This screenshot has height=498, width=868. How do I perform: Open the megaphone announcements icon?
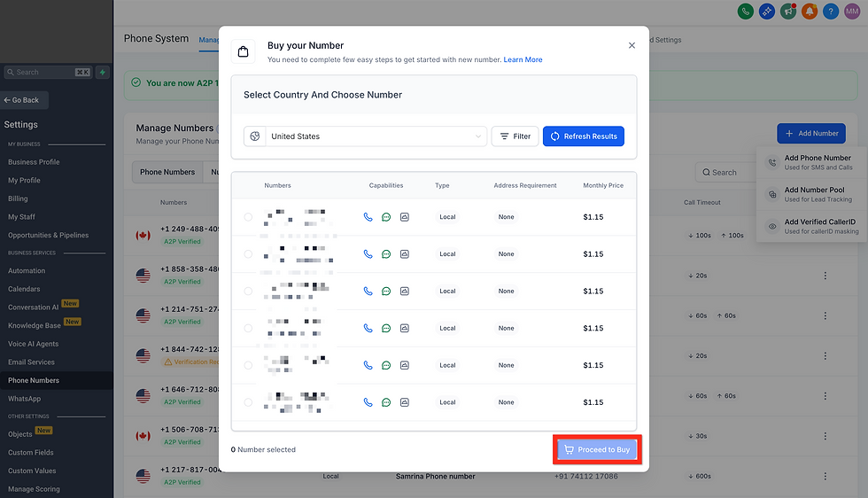[x=788, y=12]
